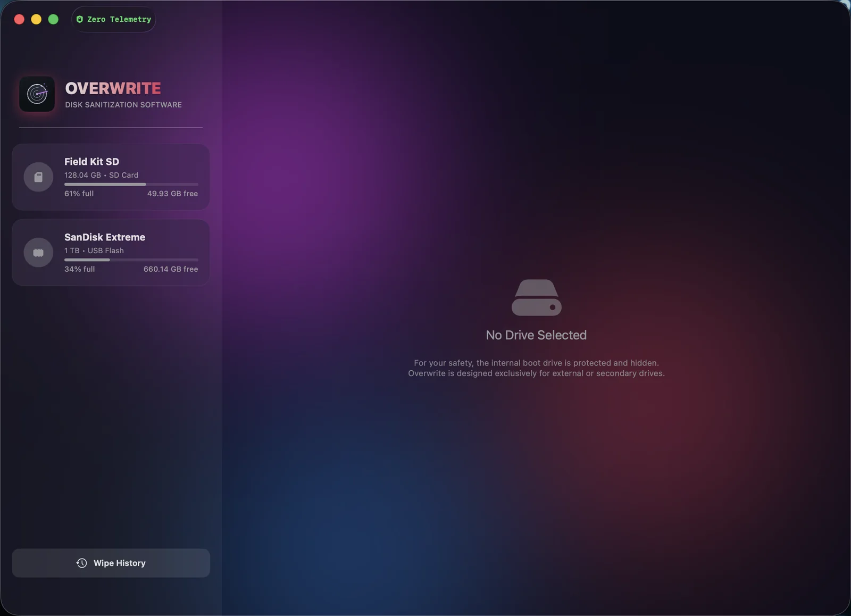Image resolution: width=851 pixels, height=616 pixels.
Task: Click the drive icon above No Drive Selected
Action: coord(536,297)
